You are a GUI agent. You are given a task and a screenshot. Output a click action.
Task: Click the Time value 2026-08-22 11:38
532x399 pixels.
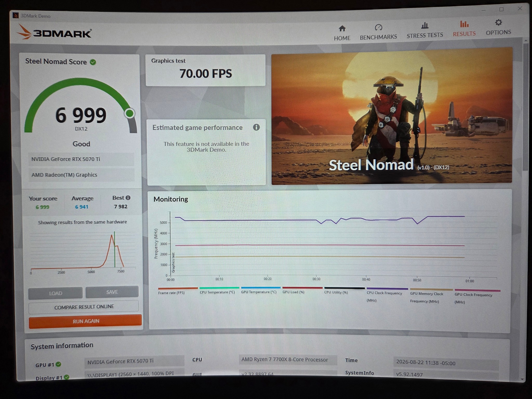coord(446,363)
